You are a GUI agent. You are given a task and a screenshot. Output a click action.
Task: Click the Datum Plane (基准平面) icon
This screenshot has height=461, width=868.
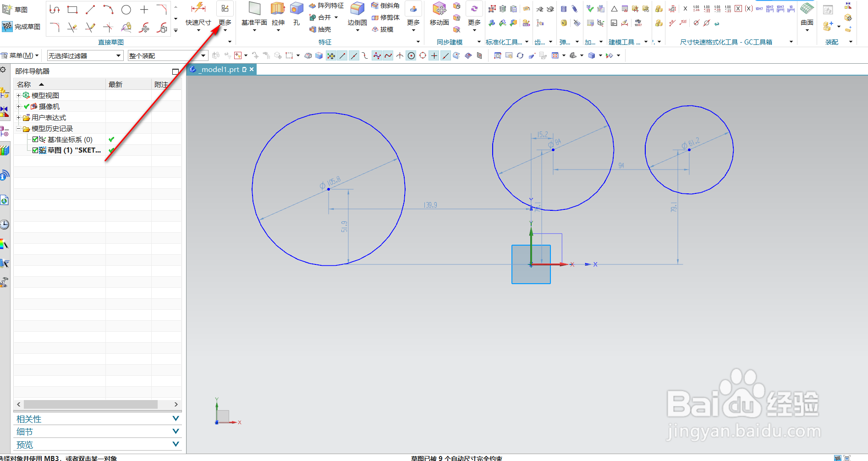click(254, 8)
